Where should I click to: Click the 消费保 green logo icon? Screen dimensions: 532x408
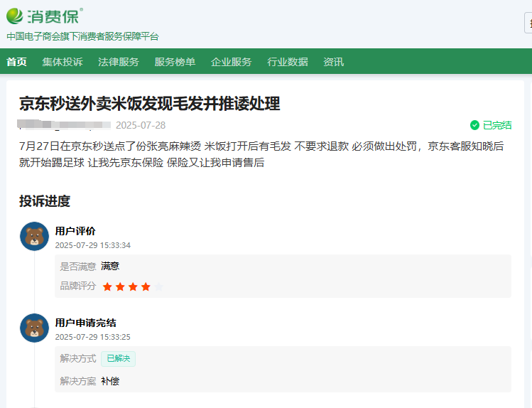pyautogui.click(x=15, y=16)
